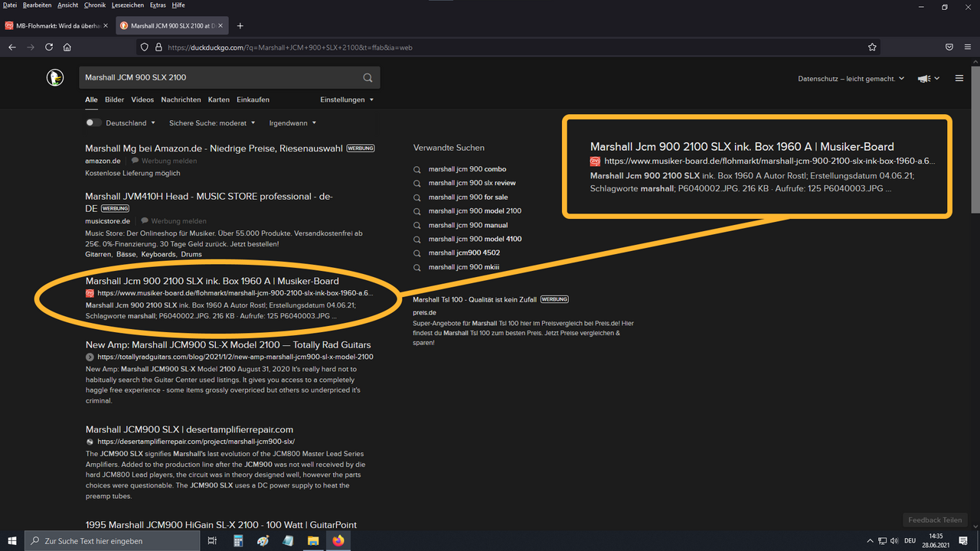Click the Feedback Teilen button
The image size is (980, 551).
pos(935,520)
